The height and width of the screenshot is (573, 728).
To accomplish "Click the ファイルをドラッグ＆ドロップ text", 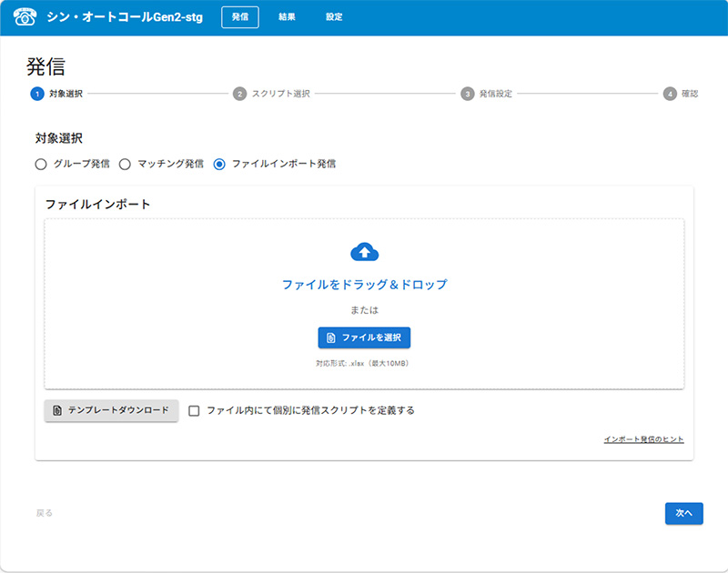I will click(365, 285).
